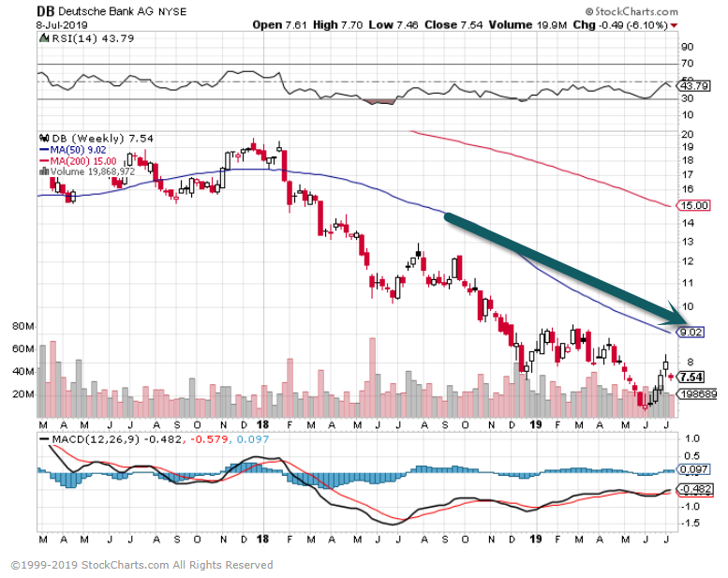The height and width of the screenshot is (578, 728).
Task: Click the DB ticker symbol in the chart title
Action: (x=46, y=11)
